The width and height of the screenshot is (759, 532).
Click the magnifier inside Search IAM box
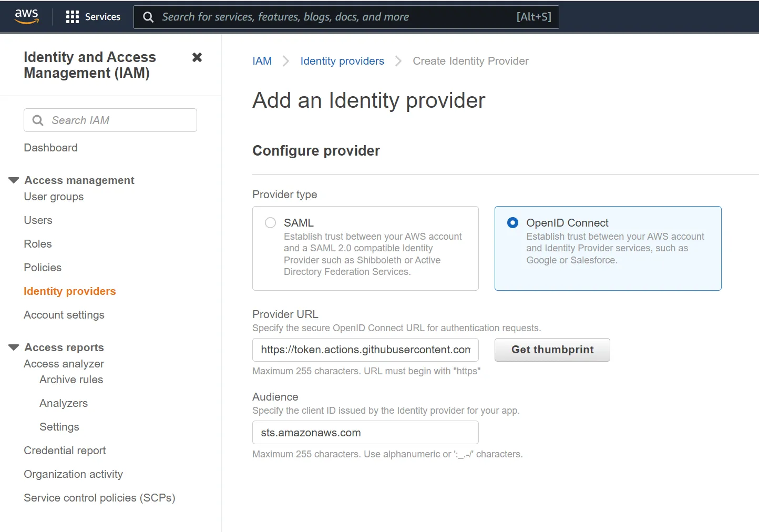[38, 120]
